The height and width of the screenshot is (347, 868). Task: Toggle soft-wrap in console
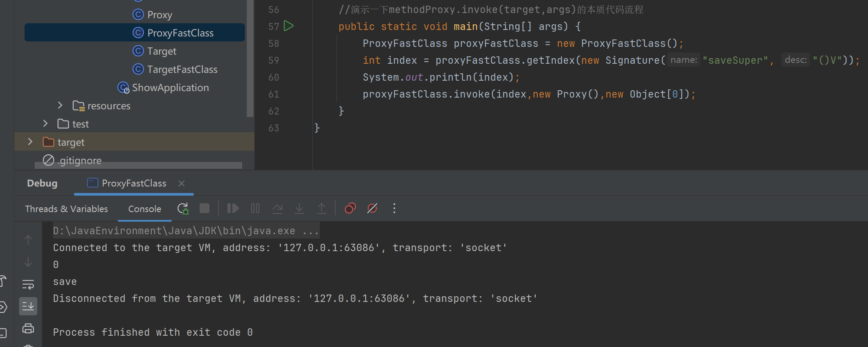tap(28, 284)
